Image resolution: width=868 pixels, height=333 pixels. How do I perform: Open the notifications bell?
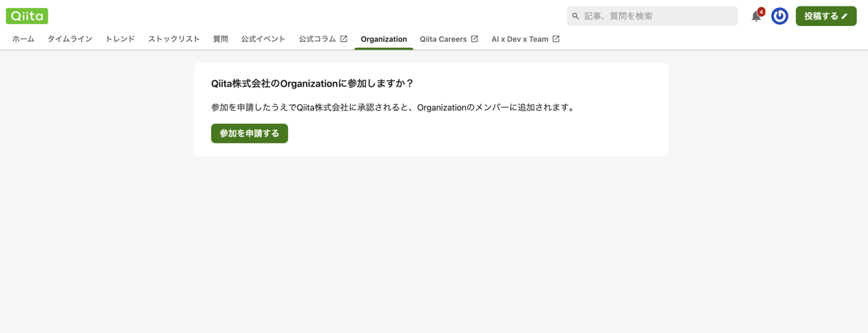point(756,16)
